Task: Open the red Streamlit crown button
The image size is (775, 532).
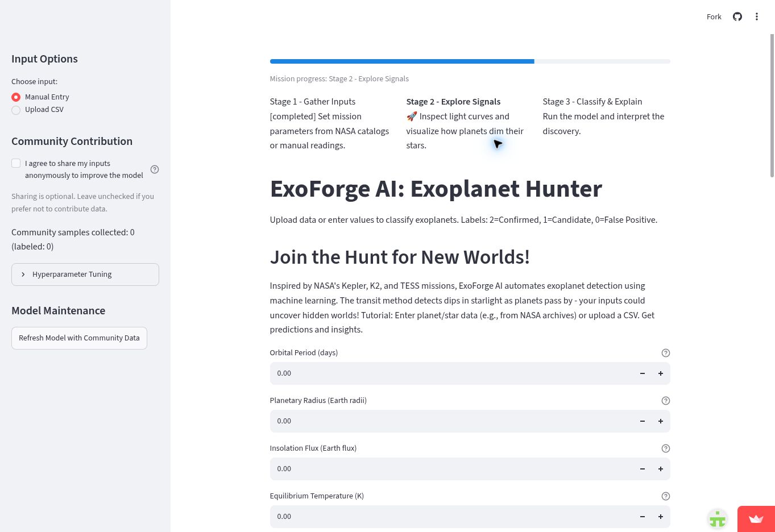Action: (x=756, y=519)
